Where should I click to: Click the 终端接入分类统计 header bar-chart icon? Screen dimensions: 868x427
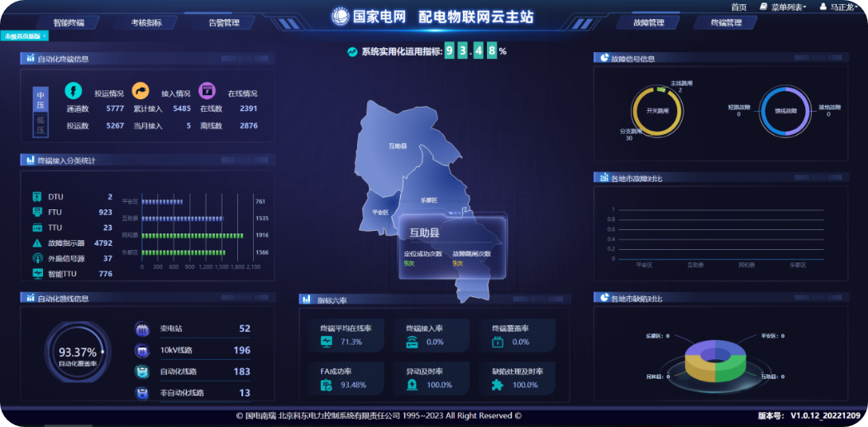click(x=31, y=160)
